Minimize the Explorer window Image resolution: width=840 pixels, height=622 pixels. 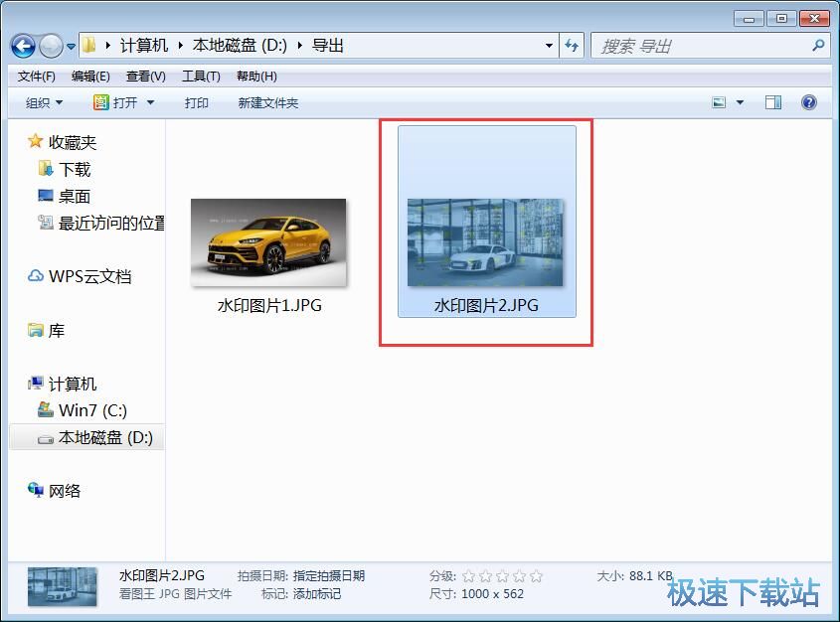tap(749, 19)
